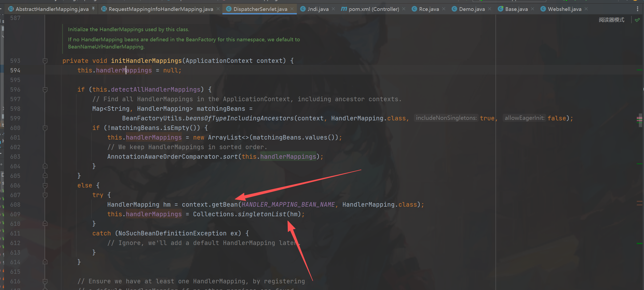Fold the else block at line 606
This screenshot has width=644, height=290.
pos(45,186)
